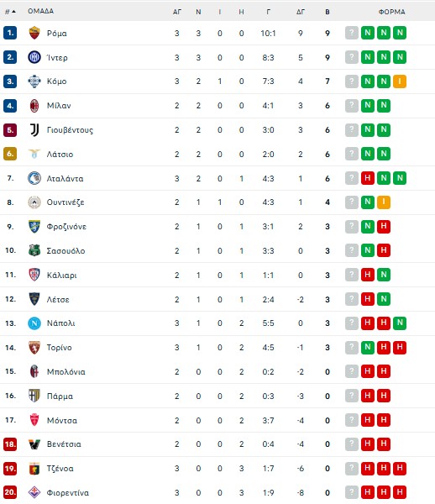Click Τορίνο's green N win form badge
Screen dimensions: 435x504
coord(368,347)
